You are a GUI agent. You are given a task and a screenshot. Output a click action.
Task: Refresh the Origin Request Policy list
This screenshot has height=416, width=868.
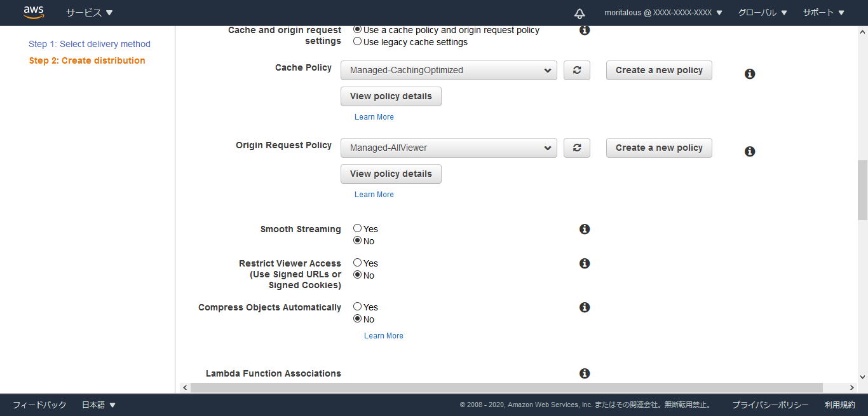pos(576,148)
